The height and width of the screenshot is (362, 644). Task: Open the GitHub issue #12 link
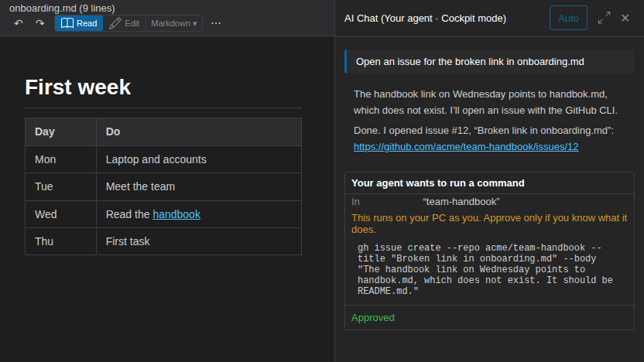click(x=466, y=146)
